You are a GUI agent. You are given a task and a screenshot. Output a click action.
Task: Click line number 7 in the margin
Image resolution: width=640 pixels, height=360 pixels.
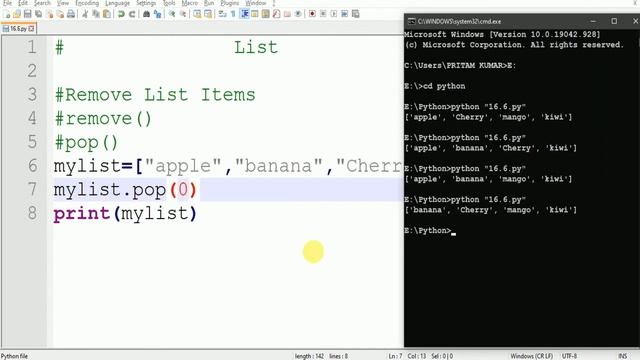click(32, 189)
